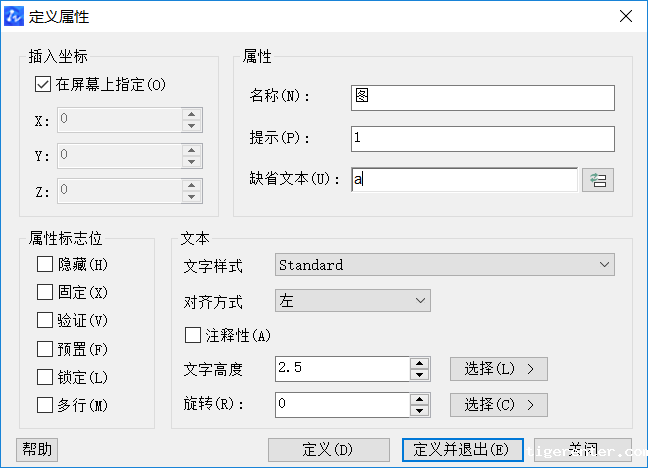The height and width of the screenshot is (468, 648).
Task: Click 定义并退出(E) button
Action: click(462, 450)
